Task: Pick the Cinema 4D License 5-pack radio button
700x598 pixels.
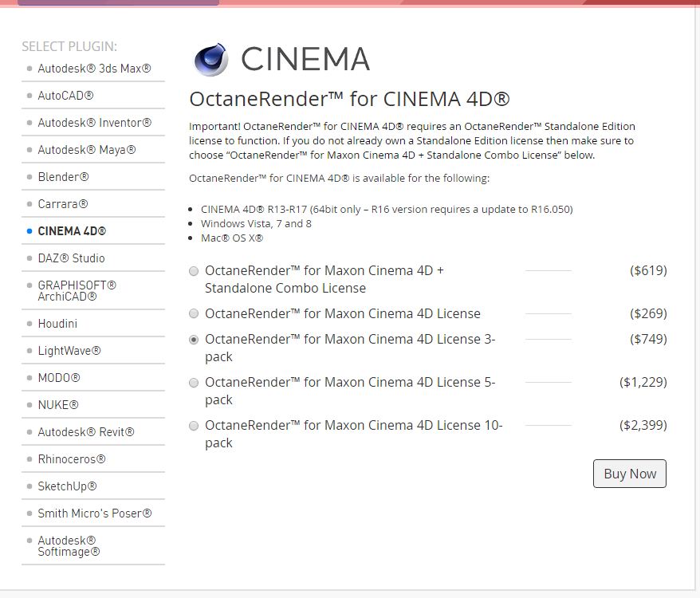Action: [x=194, y=383]
